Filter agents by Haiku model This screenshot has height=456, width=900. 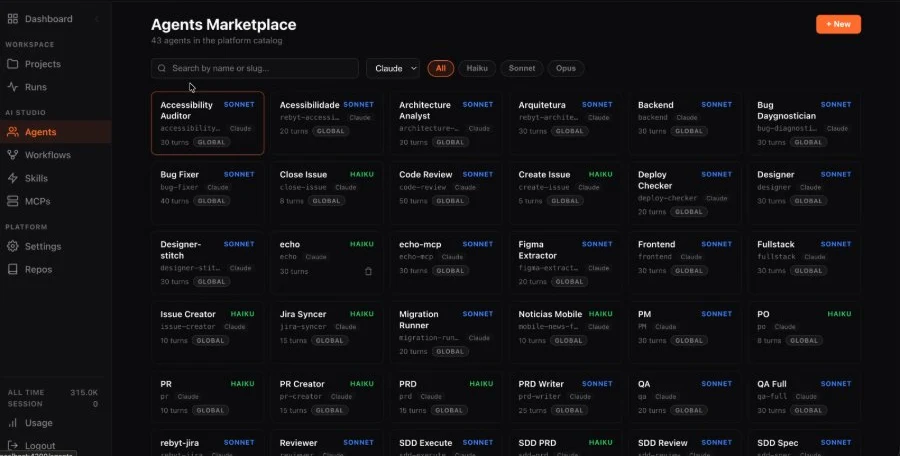(x=477, y=68)
